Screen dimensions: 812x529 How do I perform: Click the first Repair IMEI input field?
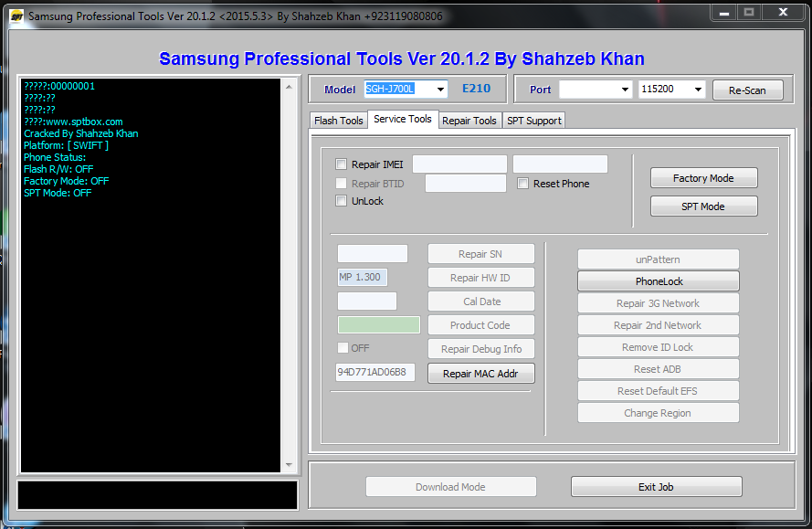[x=459, y=164]
